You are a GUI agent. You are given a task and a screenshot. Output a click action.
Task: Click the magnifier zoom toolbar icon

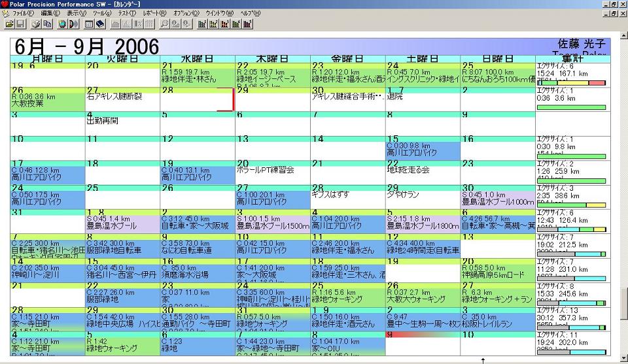pos(164,24)
